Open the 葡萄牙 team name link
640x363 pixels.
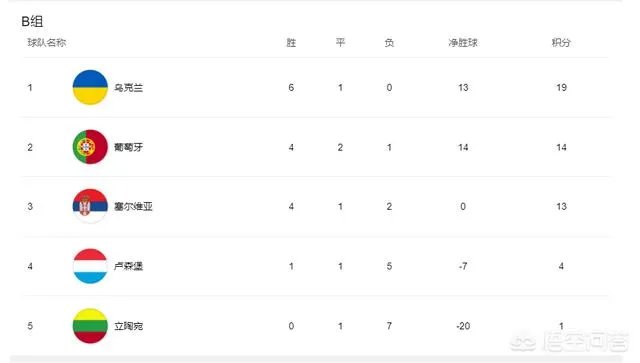click(x=129, y=147)
